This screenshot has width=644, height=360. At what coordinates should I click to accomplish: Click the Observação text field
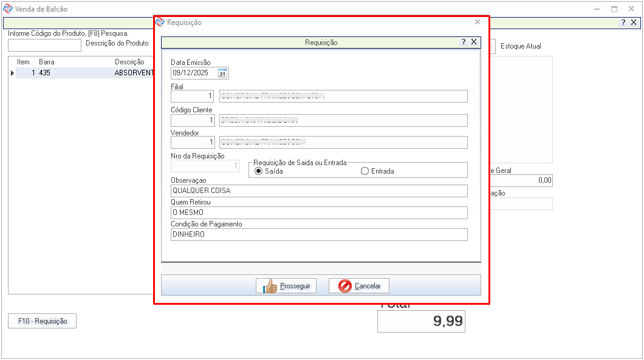coord(319,191)
